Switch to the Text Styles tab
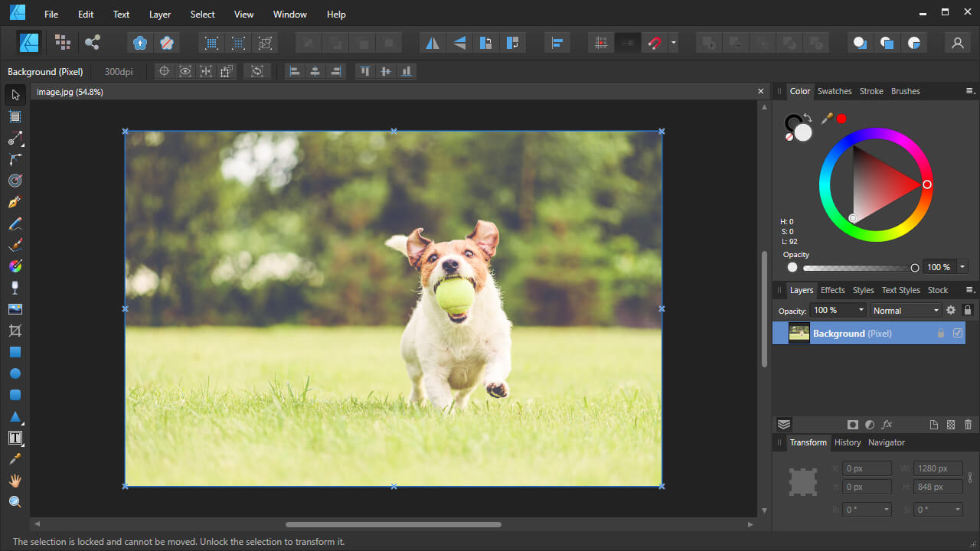Image resolution: width=980 pixels, height=551 pixels. coord(900,290)
